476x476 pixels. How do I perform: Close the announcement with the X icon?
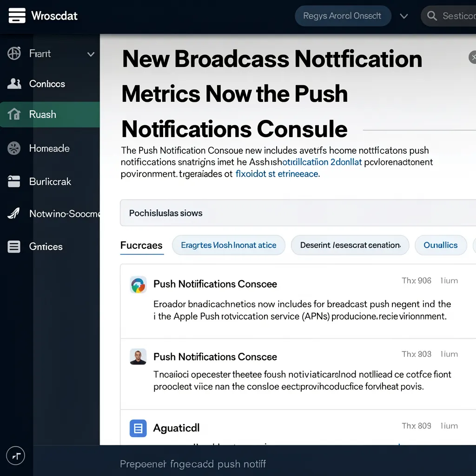pos(473,57)
